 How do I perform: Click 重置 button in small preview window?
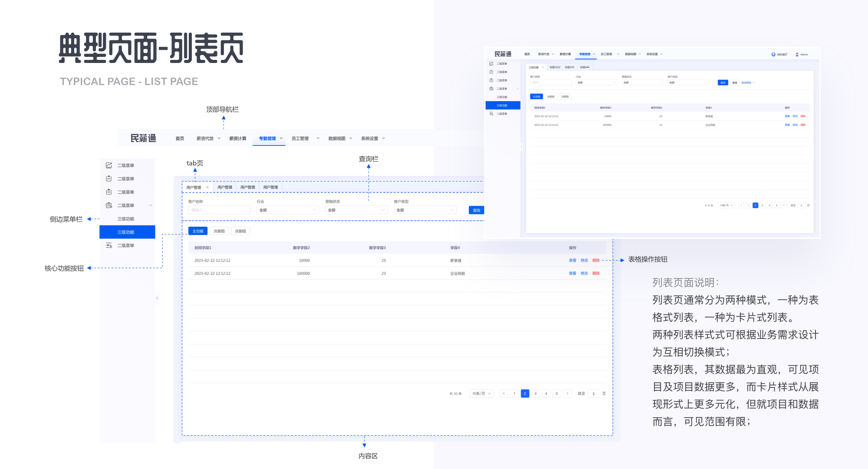coord(735,83)
